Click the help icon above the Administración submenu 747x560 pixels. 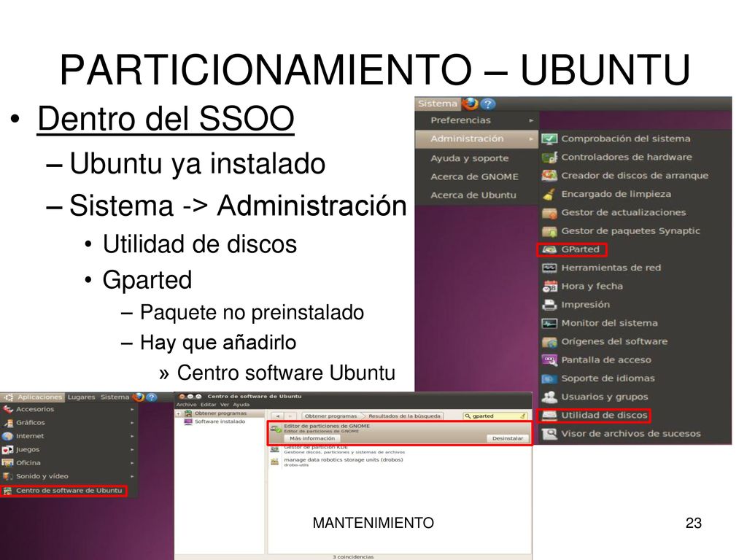pyautogui.click(x=488, y=104)
